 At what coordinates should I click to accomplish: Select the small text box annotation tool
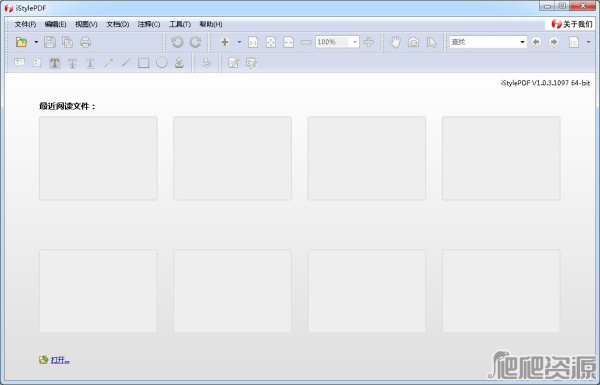point(37,63)
